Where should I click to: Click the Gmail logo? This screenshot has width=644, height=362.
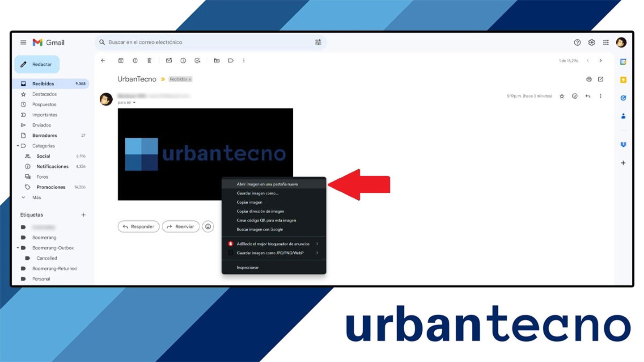coord(48,42)
